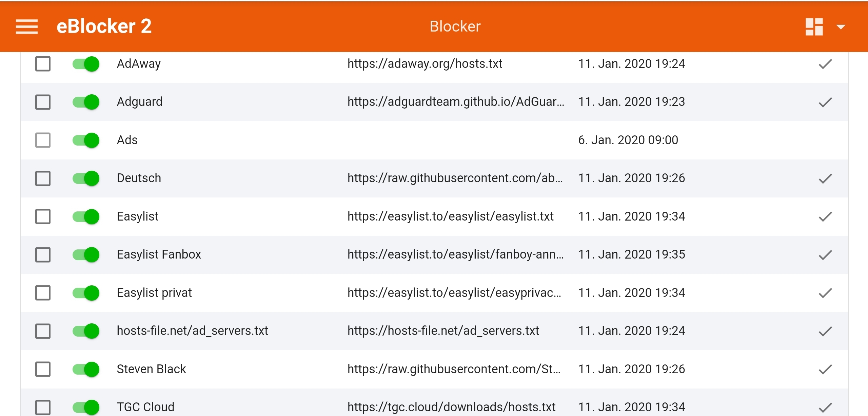Viewport: 868px width, 416px height.
Task: Open the Deutsch list name
Action: coord(139,178)
